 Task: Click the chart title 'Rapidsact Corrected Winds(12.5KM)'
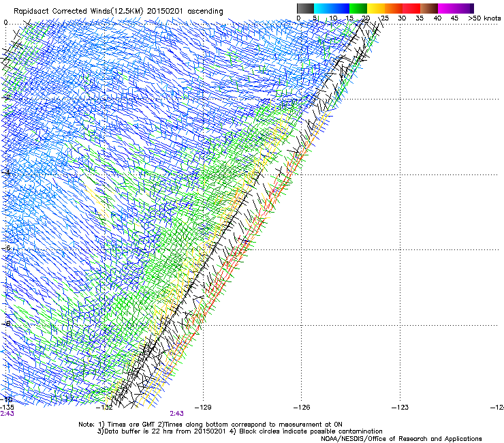tap(78, 12)
